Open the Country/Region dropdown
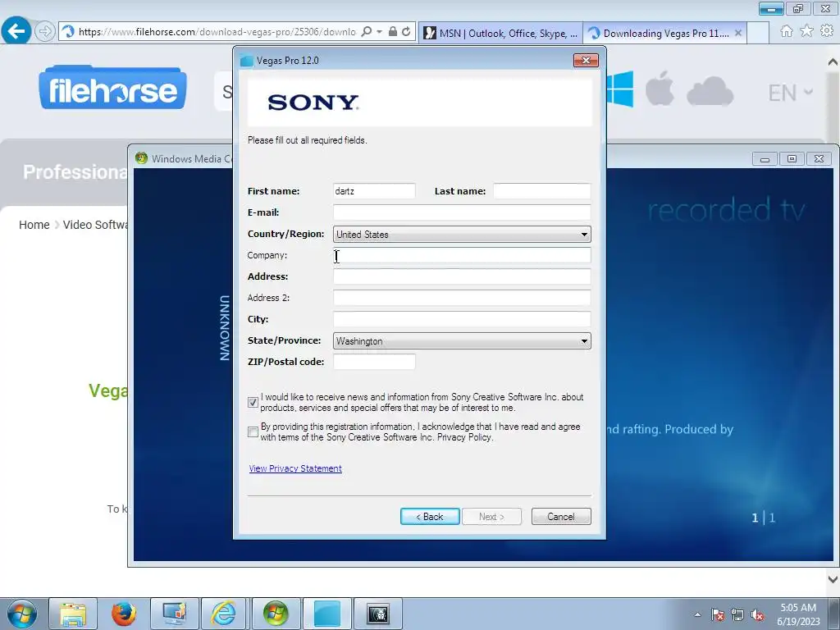Screen dimensions: 840x630 [462, 234]
